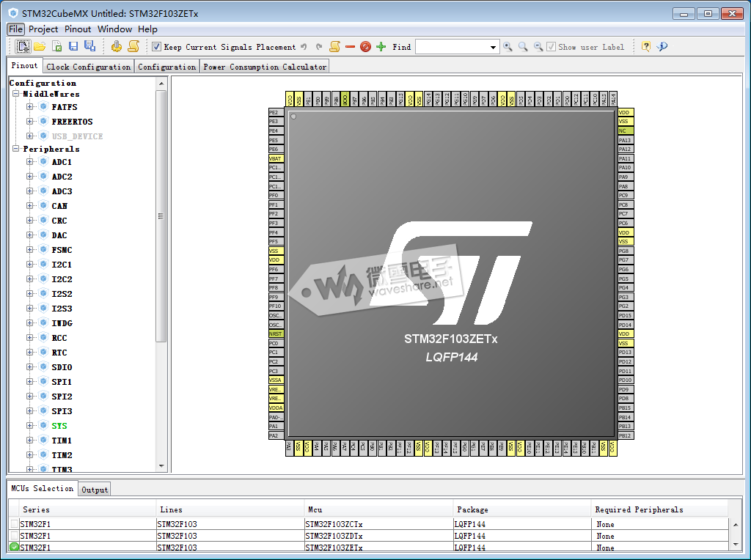751x560 pixels.
Task: Click the green check on STM32F103ZETx row
Action: point(15,547)
